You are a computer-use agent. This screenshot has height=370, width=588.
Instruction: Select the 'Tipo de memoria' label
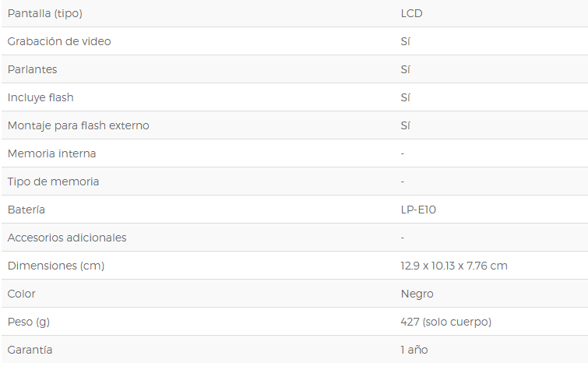click(x=53, y=181)
